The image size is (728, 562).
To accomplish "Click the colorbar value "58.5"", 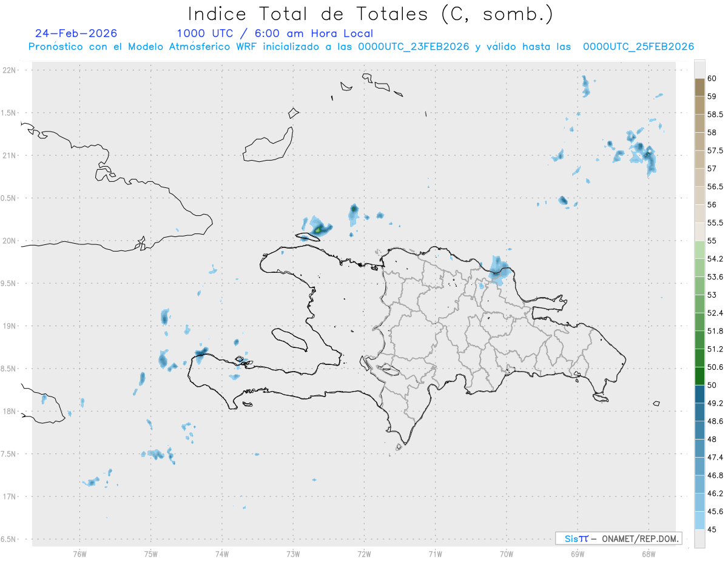I will (715, 115).
